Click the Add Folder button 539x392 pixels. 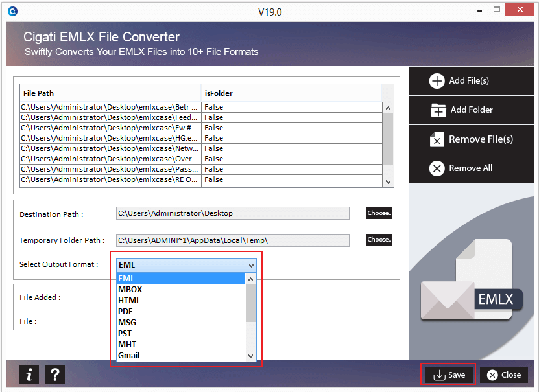click(471, 110)
